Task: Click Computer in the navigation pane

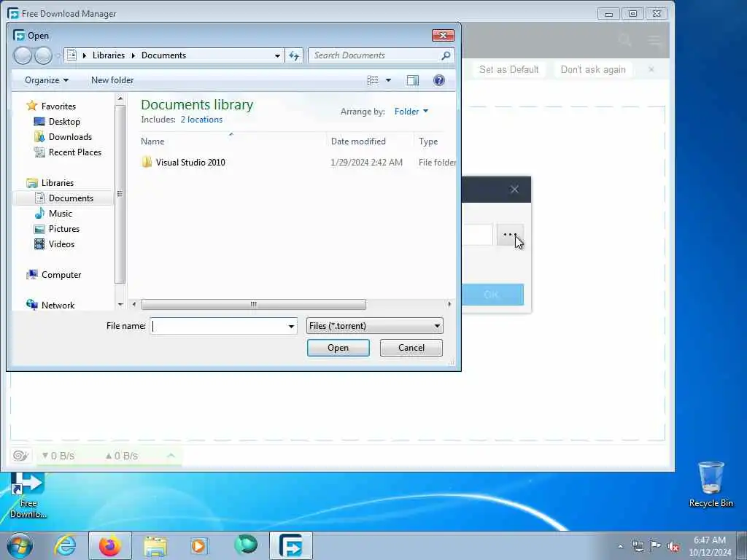Action: coord(61,275)
